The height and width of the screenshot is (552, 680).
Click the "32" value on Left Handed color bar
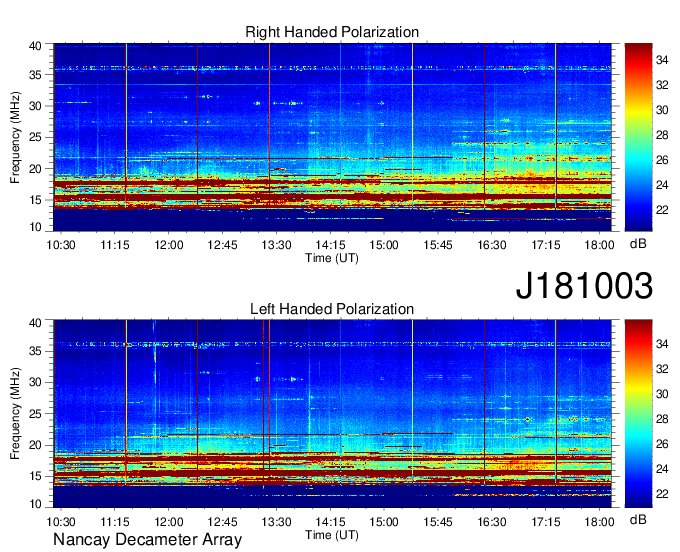coord(662,369)
